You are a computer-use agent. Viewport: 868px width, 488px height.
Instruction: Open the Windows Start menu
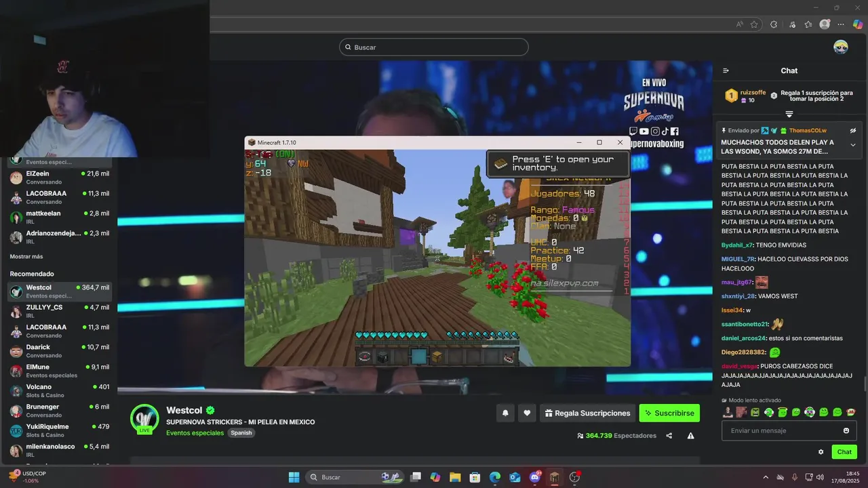pyautogui.click(x=294, y=477)
